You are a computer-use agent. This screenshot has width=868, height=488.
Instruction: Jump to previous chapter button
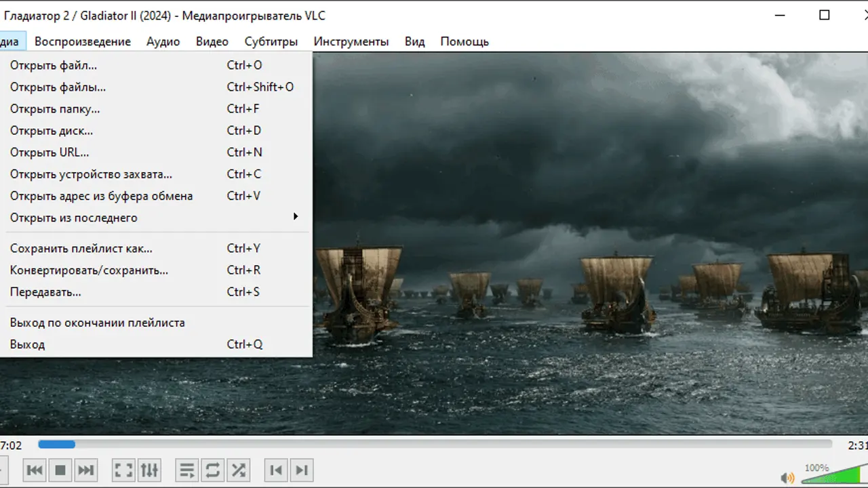pos(276,470)
